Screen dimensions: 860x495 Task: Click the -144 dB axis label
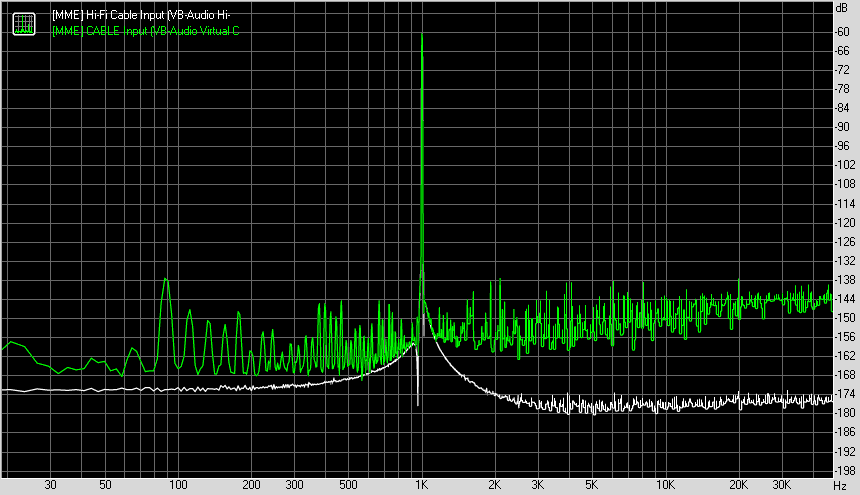[845, 299]
